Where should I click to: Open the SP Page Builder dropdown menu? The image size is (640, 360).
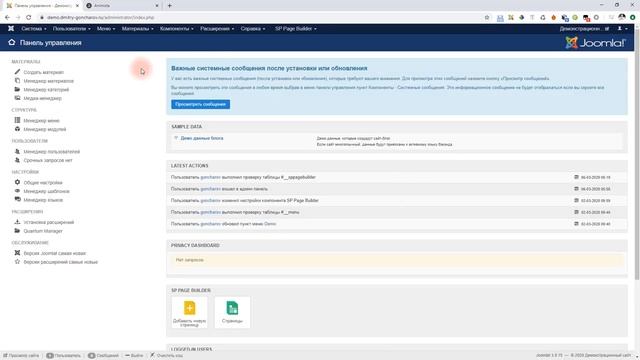296,29
